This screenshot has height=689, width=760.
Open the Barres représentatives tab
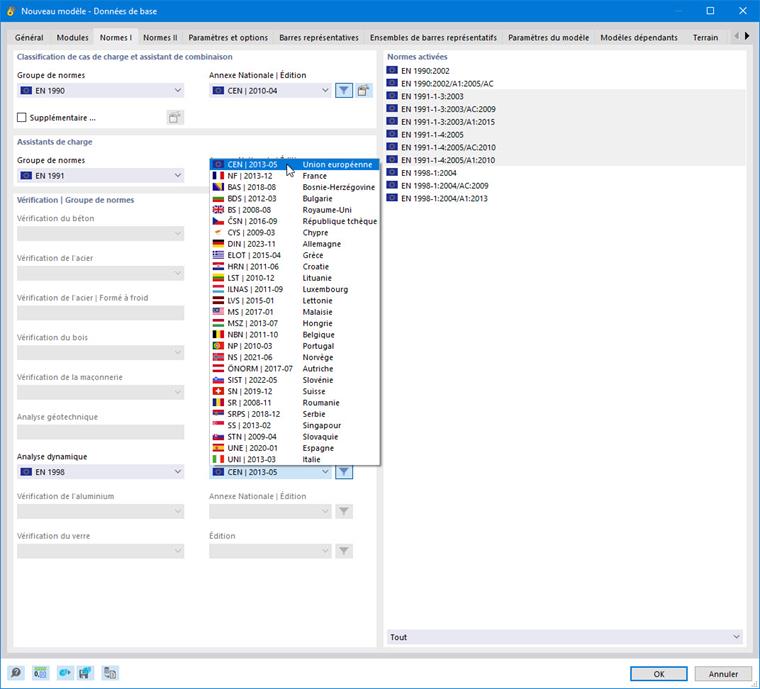(x=318, y=37)
